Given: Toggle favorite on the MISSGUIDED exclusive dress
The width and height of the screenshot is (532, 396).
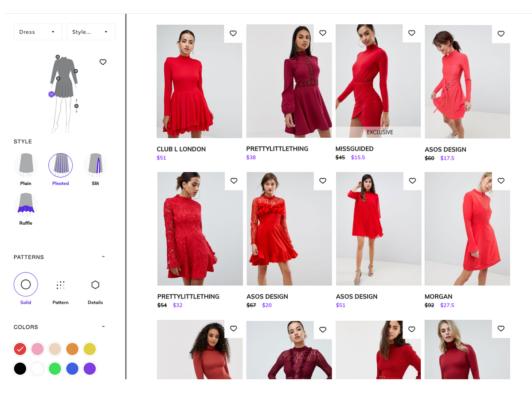Looking at the screenshot, I should pyautogui.click(x=411, y=33).
